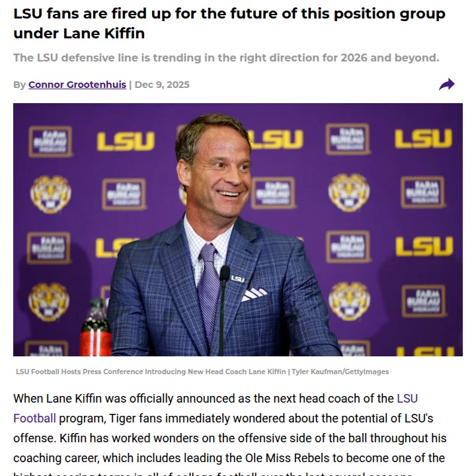Click the share arrow icon

point(447,85)
